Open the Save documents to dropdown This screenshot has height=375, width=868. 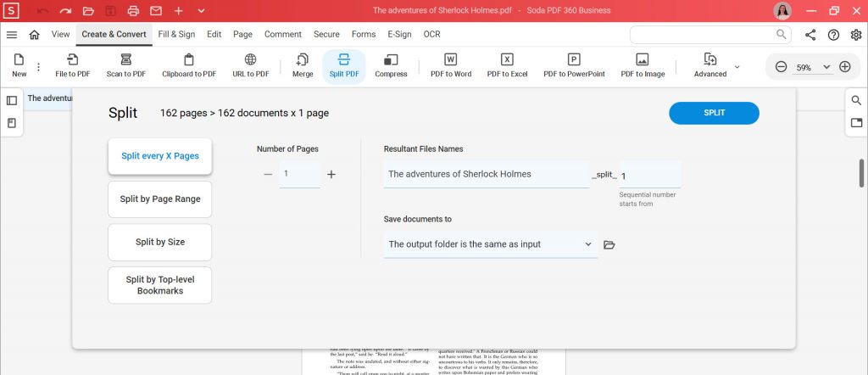click(491, 244)
